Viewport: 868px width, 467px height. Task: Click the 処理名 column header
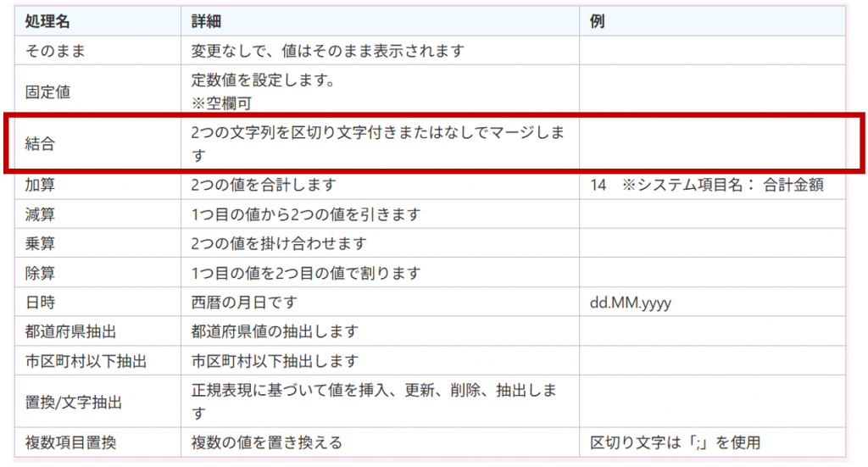click(97, 21)
